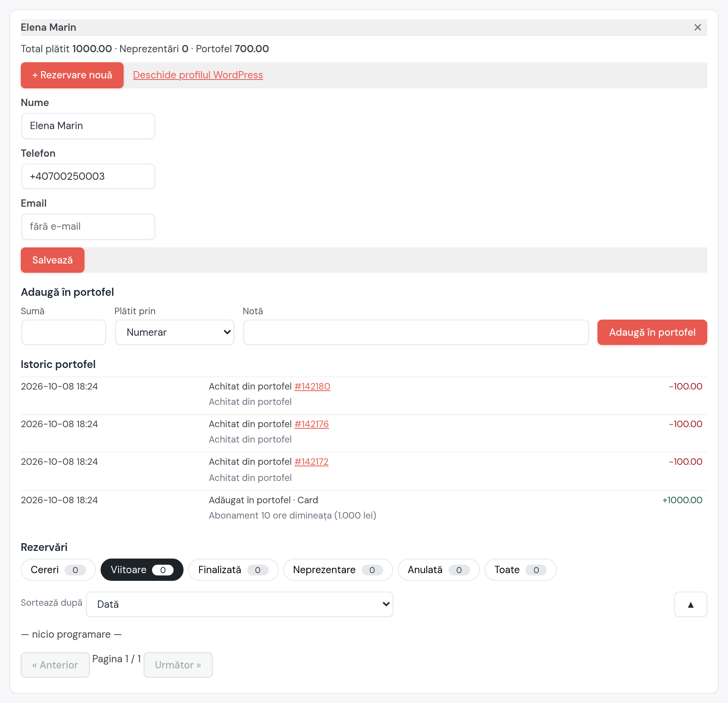Open the Plătit prin Numerar dropdown
Screen dimensions: 728x703
tap(175, 332)
